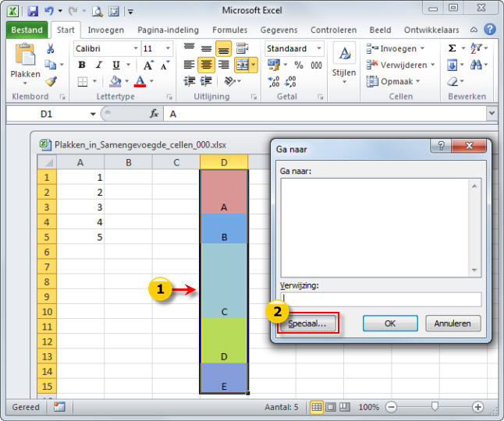Screen dimensions: 504x421
Task: Click the zoom in plus button
Action: point(477,407)
